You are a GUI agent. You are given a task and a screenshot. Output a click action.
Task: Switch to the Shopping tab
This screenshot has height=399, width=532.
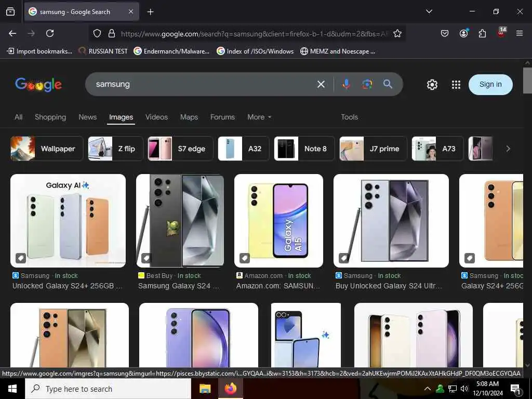point(50,117)
